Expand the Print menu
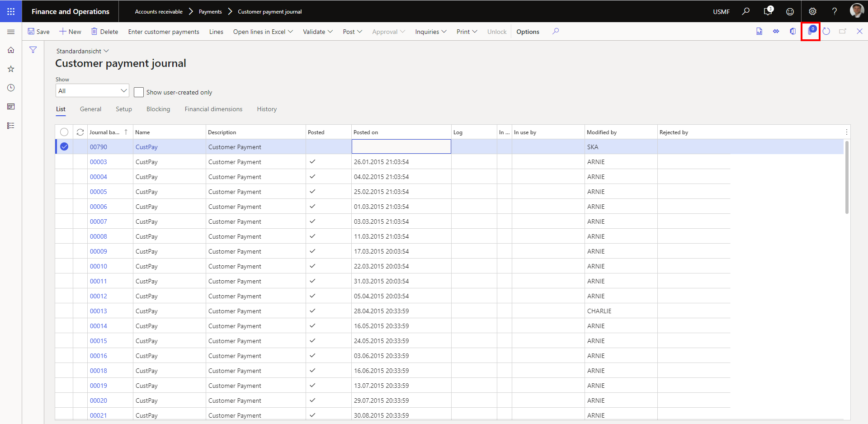 click(x=467, y=32)
